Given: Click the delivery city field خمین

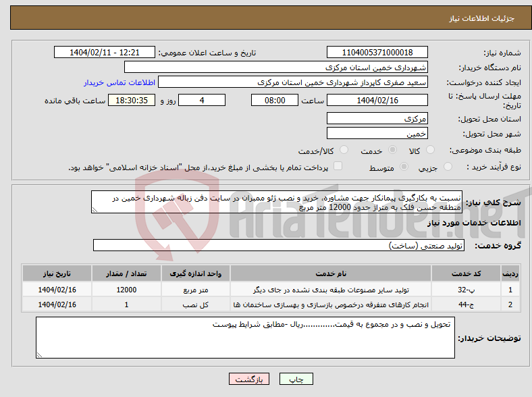Looking at the screenshot, I should pyautogui.click(x=377, y=133).
